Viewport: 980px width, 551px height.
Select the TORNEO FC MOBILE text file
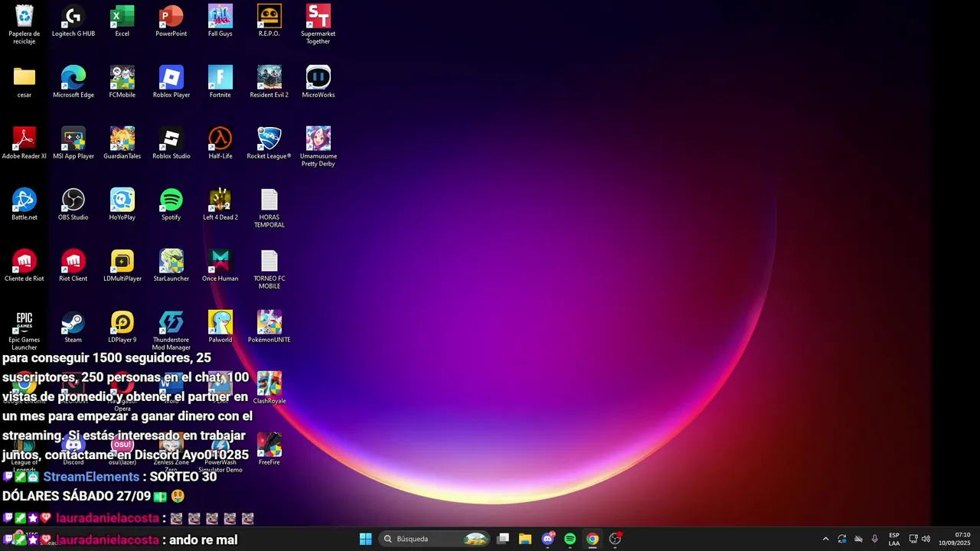(269, 269)
